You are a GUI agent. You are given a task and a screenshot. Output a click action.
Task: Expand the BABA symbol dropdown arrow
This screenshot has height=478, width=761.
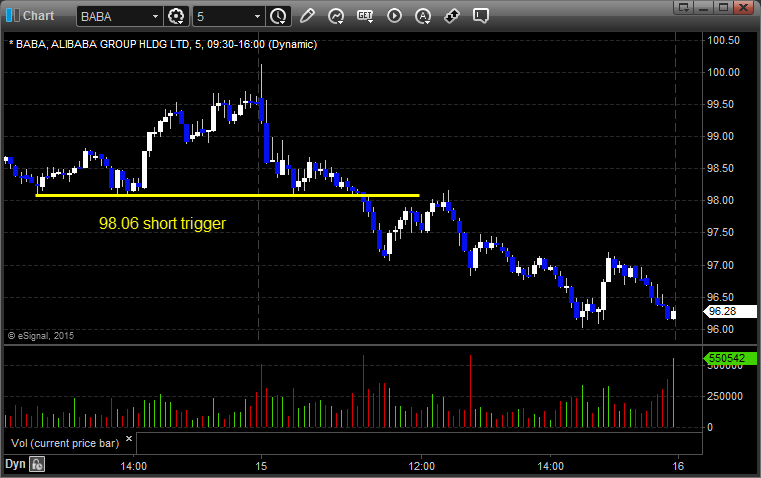[x=155, y=16]
